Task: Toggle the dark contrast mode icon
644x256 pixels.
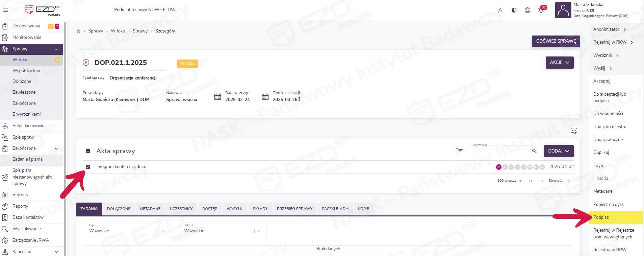Action: pos(514,10)
